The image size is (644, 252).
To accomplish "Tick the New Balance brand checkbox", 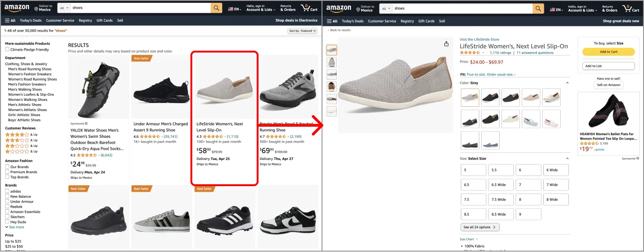I will (7, 196).
